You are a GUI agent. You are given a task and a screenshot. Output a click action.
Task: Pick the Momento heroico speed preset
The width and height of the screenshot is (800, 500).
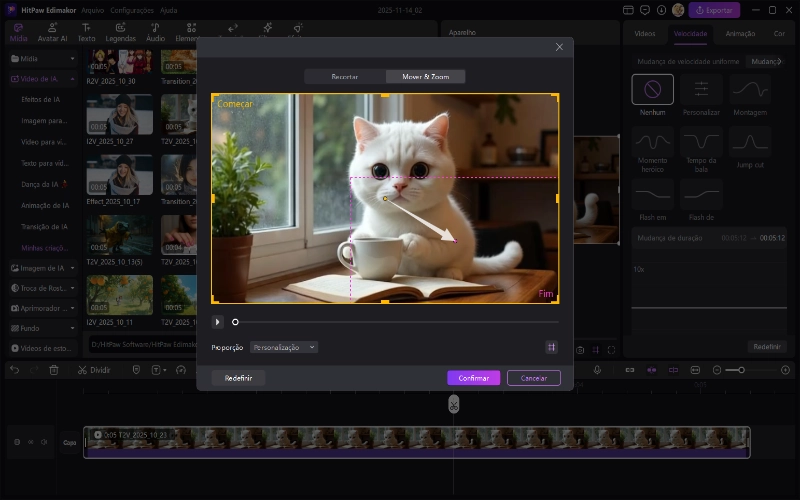pos(652,143)
